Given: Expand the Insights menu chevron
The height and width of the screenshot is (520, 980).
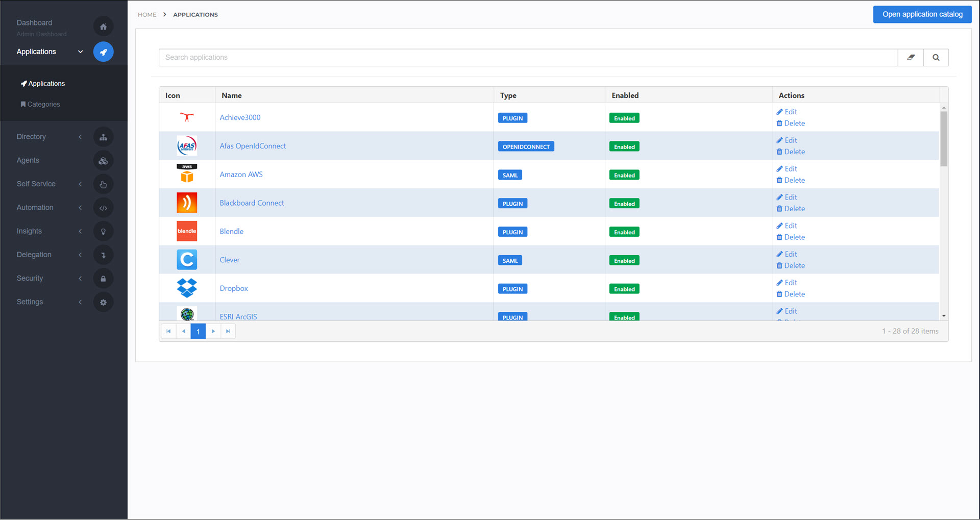Looking at the screenshot, I should (x=80, y=231).
